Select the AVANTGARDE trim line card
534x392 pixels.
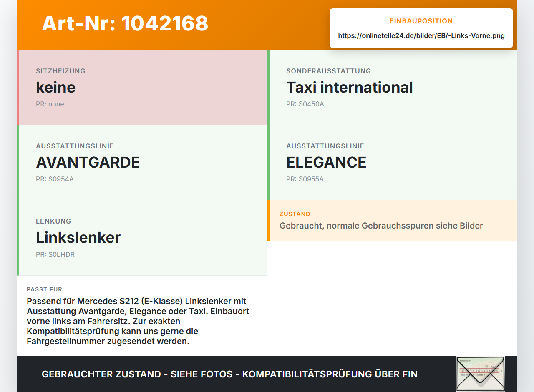142,163
